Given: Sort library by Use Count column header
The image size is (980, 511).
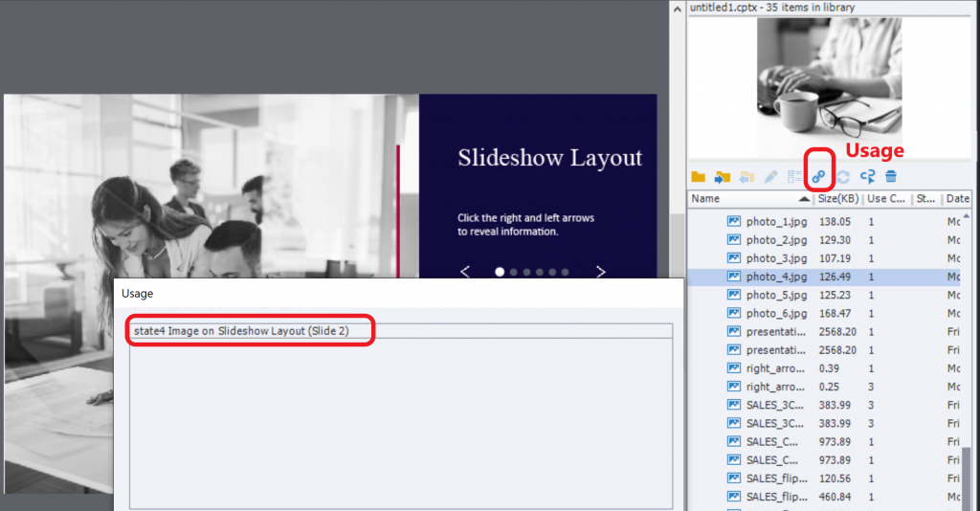Looking at the screenshot, I should point(885,199).
